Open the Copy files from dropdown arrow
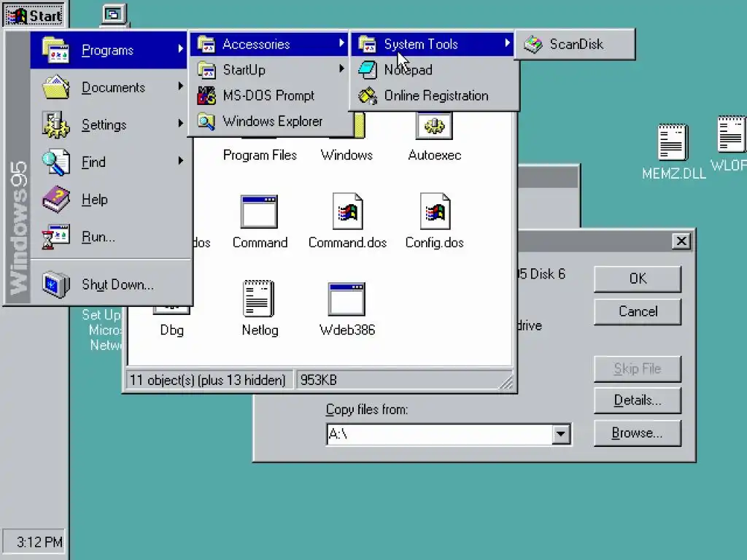Screen dimensions: 747x560 click(x=561, y=435)
